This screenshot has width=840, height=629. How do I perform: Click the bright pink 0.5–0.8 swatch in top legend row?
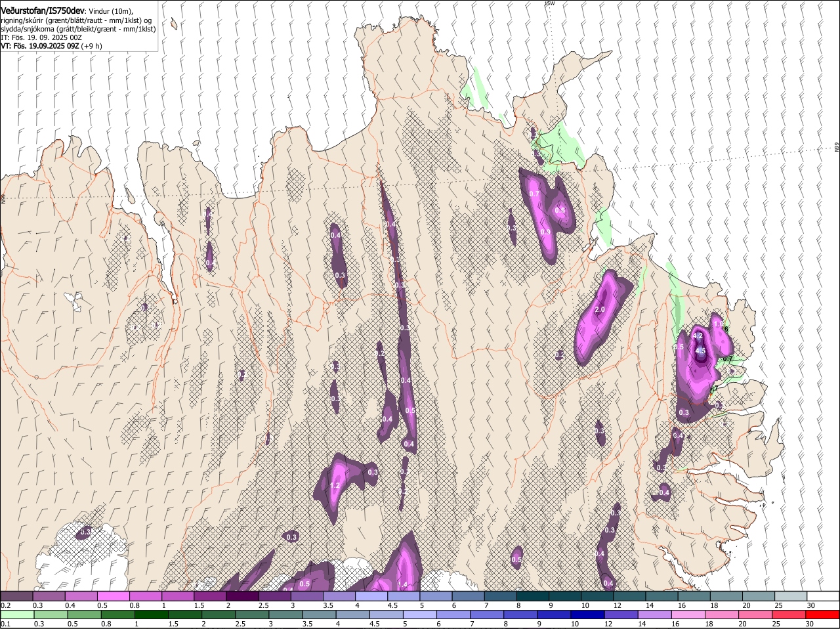[113, 596]
